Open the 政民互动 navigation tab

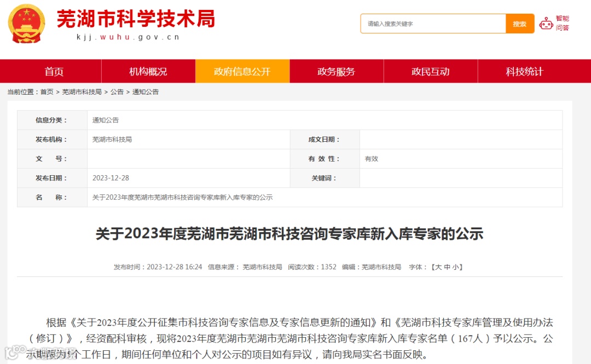(x=431, y=71)
